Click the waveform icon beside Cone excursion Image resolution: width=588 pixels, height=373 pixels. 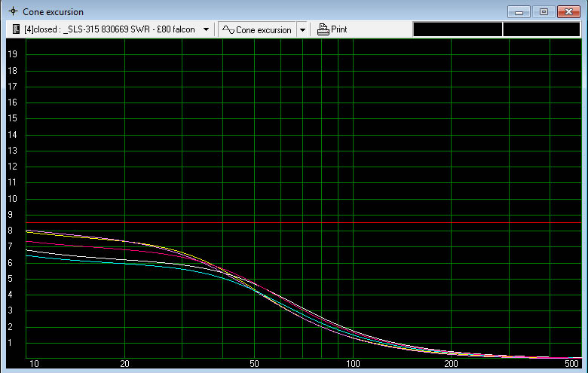tap(228, 29)
